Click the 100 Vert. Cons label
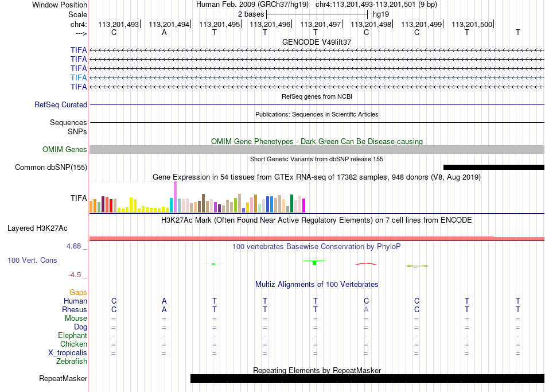Screen dimensions: 545x392 32,260
